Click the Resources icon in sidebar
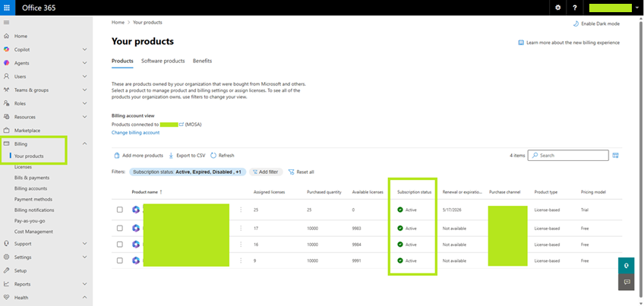Screen dimensions: 644x306 (x=6, y=117)
